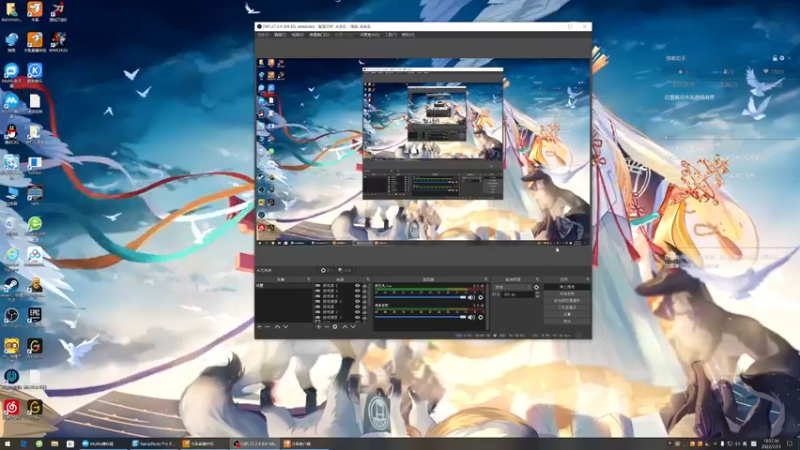Mute the upper audio mixer channel speaker
800x450 pixels.
pyautogui.click(x=471, y=297)
